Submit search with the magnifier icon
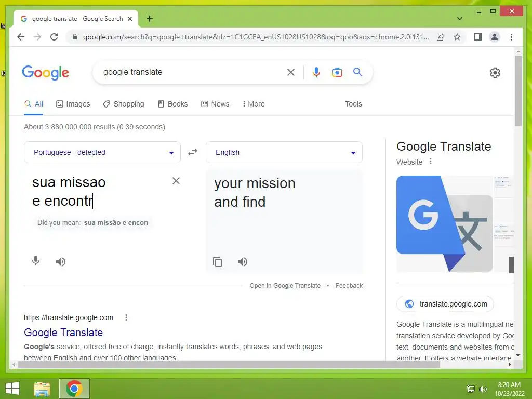This screenshot has height=399, width=532. click(x=357, y=72)
